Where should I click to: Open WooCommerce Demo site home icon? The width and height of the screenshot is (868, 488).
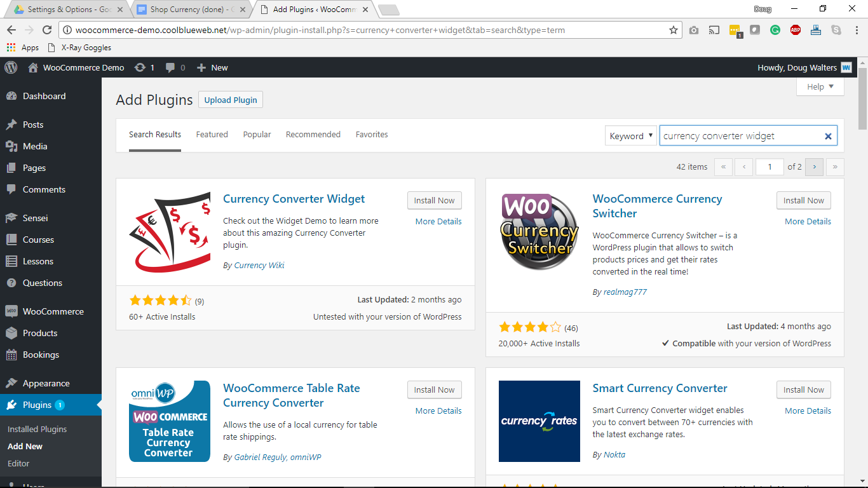point(34,67)
